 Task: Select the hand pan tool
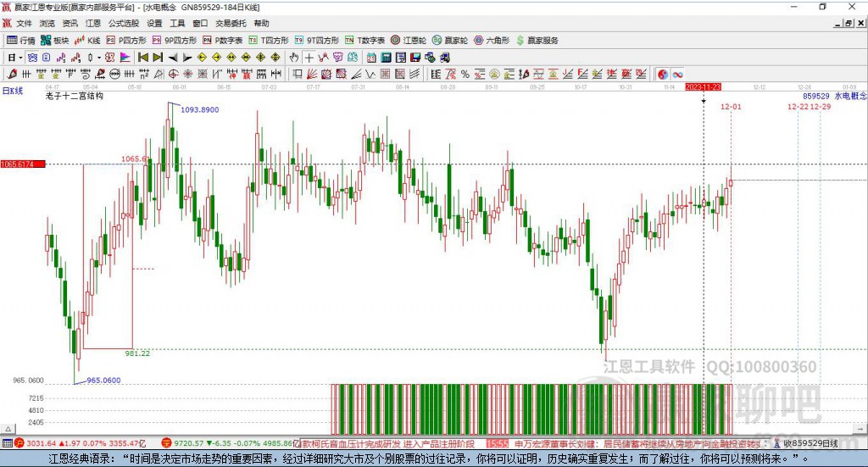294,58
